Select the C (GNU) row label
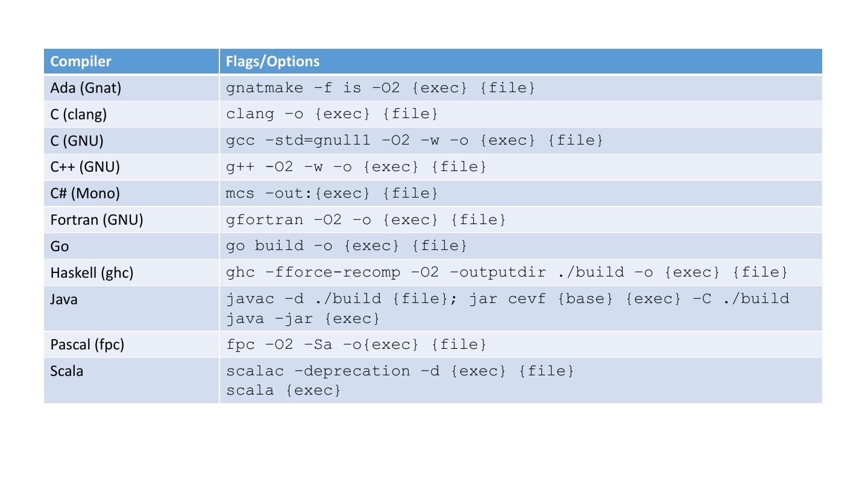This screenshot has width=868, height=488. pyautogui.click(x=77, y=141)
